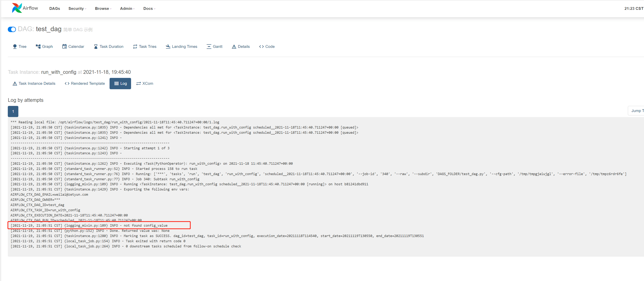Click the Gantt chart icon
The image size is (644, 281).
tap(209, 47)
